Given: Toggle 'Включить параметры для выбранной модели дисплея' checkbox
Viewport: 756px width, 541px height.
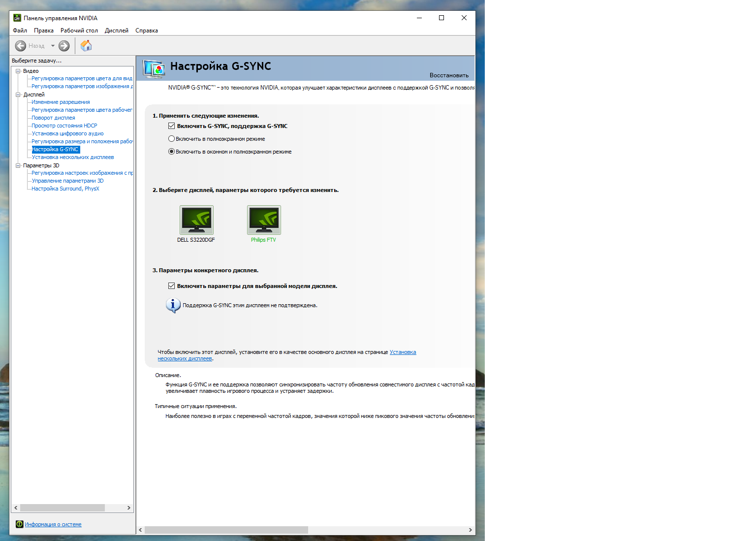Looking at the screenshot, I should point(172,286).
